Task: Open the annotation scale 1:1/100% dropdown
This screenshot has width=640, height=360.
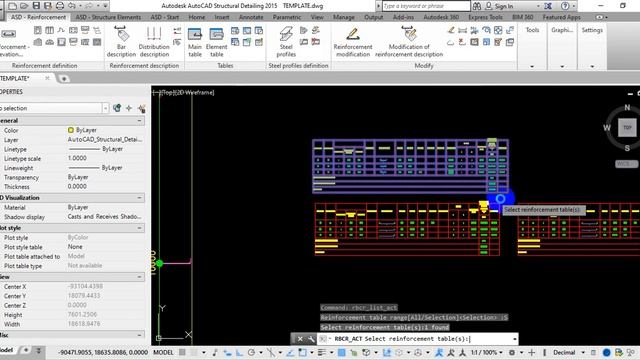Action: (x=487, y=352)
